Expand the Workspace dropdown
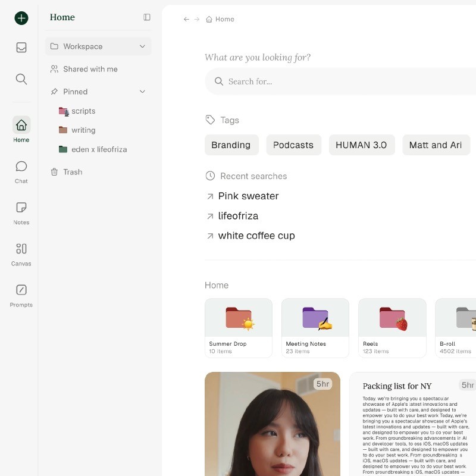Viewport: 476px width, 476px height. click(x=142, y=46)
